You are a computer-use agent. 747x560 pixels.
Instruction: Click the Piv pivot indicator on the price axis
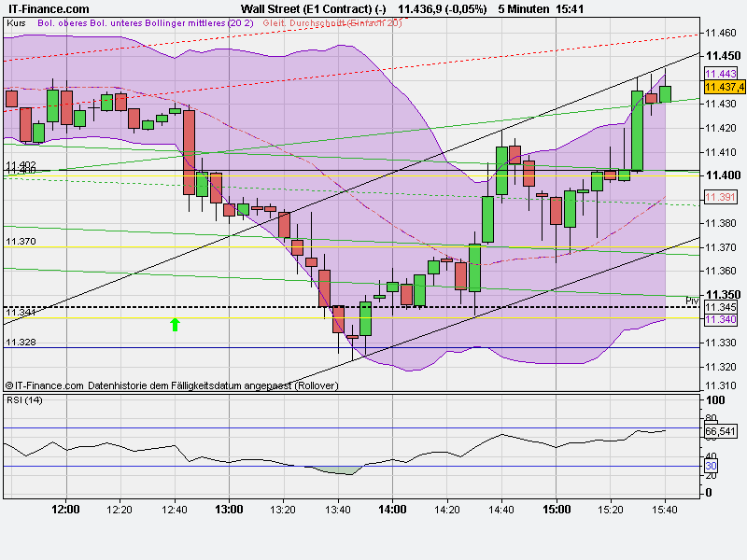pyautogui.click(x=692, y=300)
